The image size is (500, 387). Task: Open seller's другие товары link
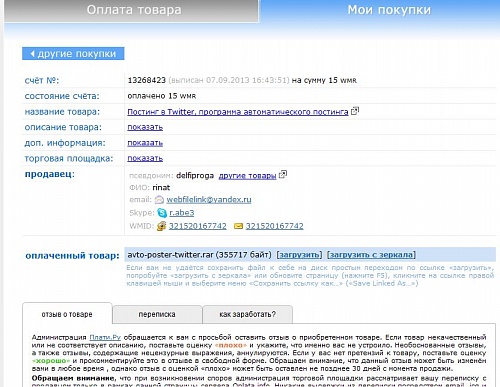pos(247,176)
